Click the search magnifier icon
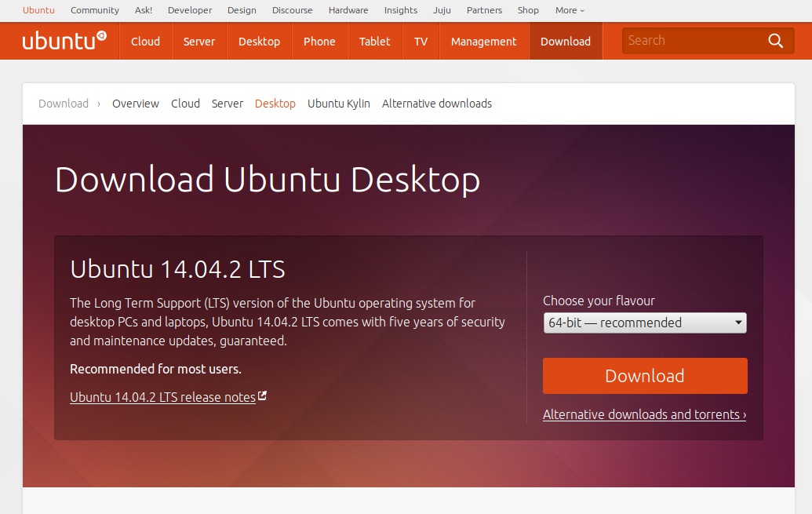 pyautogui.click(x=775, y=41)
